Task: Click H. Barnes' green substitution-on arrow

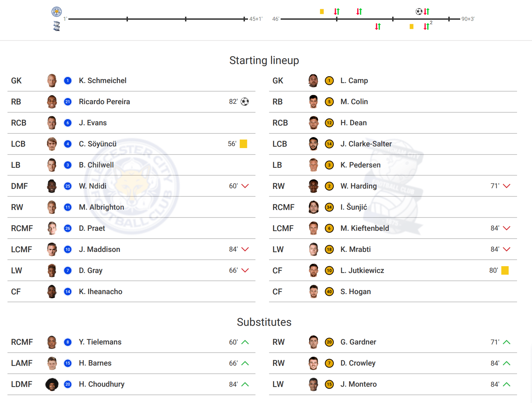Action: [x=245, y=363]
